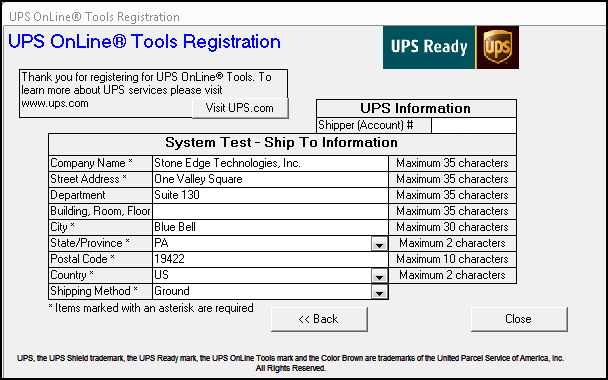Click the 'Street Address *' label
The image size is (608, 380).
(x=88, y=179)
